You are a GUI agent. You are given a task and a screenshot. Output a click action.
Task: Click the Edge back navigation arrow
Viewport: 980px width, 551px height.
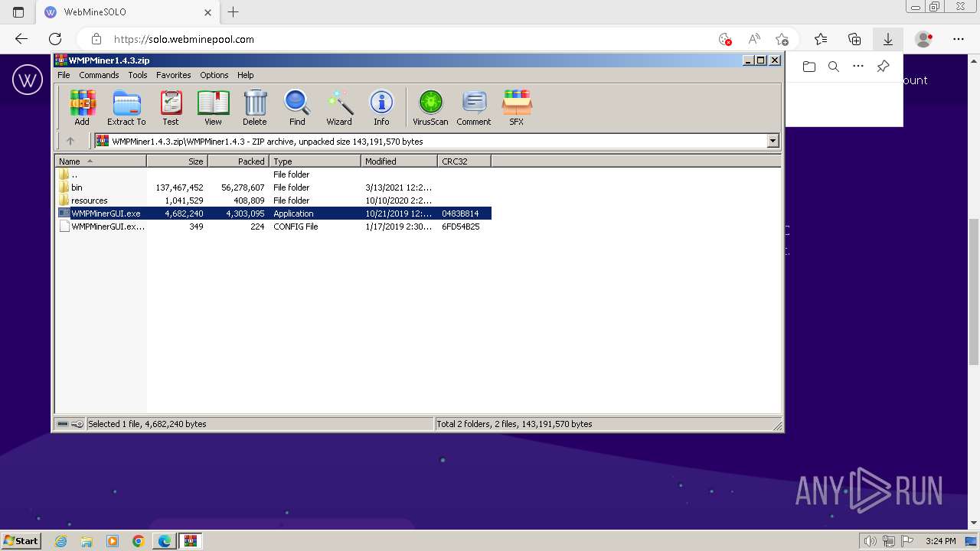pyautogui.click(x=21, y=39)
